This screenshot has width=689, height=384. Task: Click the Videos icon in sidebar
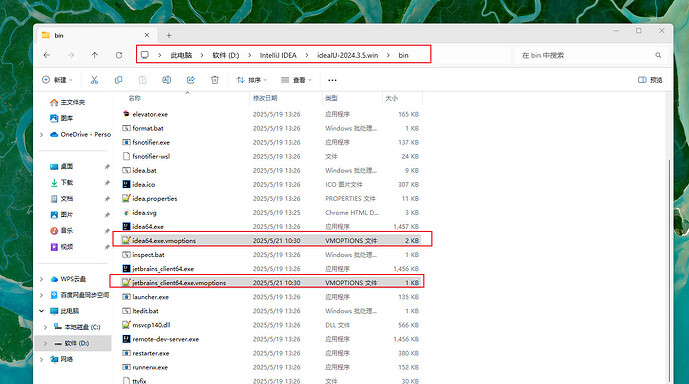coord(54,247)
